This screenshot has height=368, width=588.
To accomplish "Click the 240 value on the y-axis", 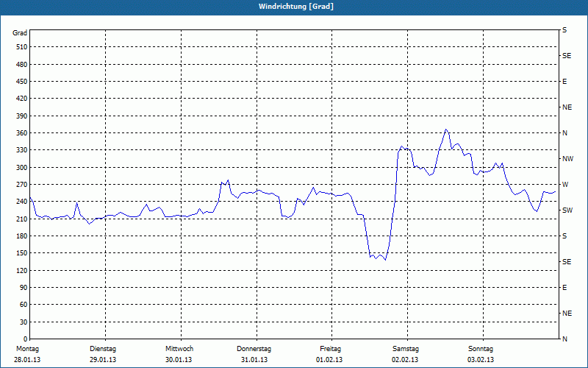I will pyautogui.click(x=22, y=201).
